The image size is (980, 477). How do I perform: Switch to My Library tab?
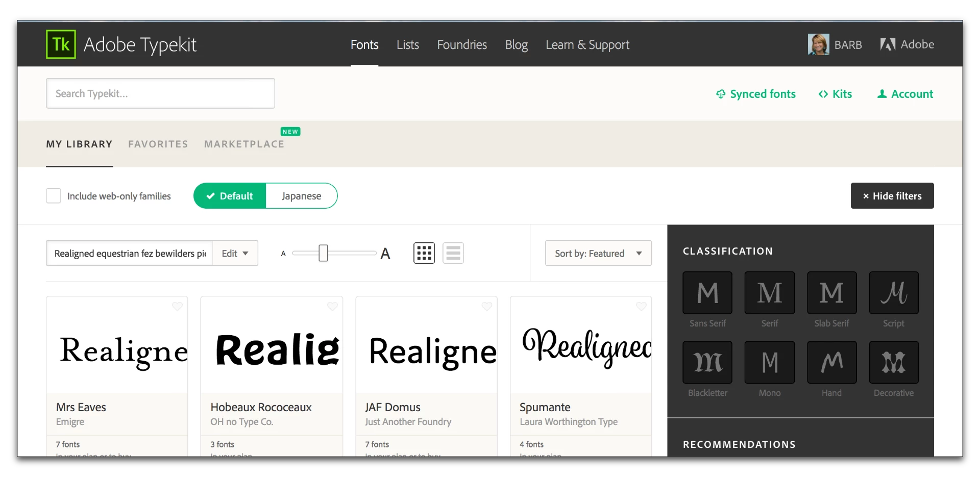coord(79,144)
